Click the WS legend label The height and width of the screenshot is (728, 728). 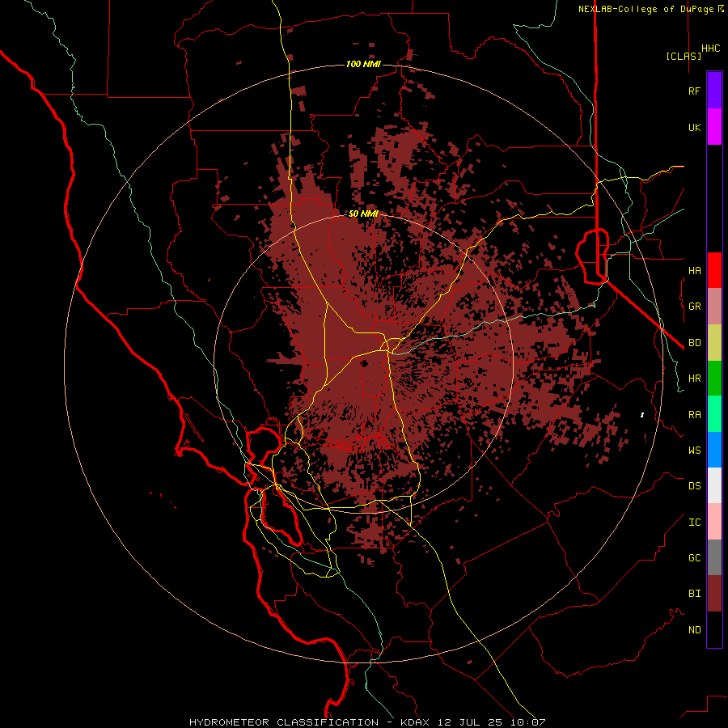[x=694, y=450]
